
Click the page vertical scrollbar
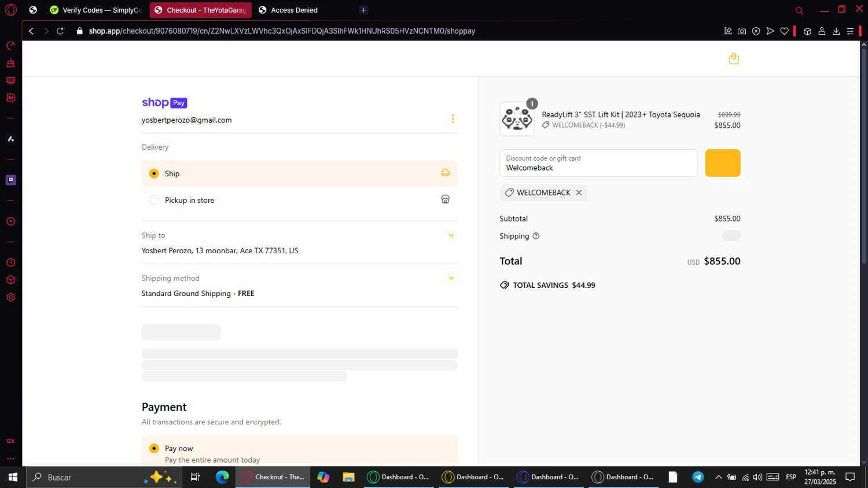point(864,156)
